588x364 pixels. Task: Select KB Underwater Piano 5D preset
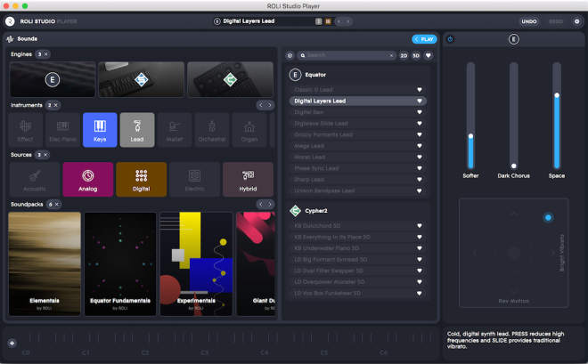358,248
